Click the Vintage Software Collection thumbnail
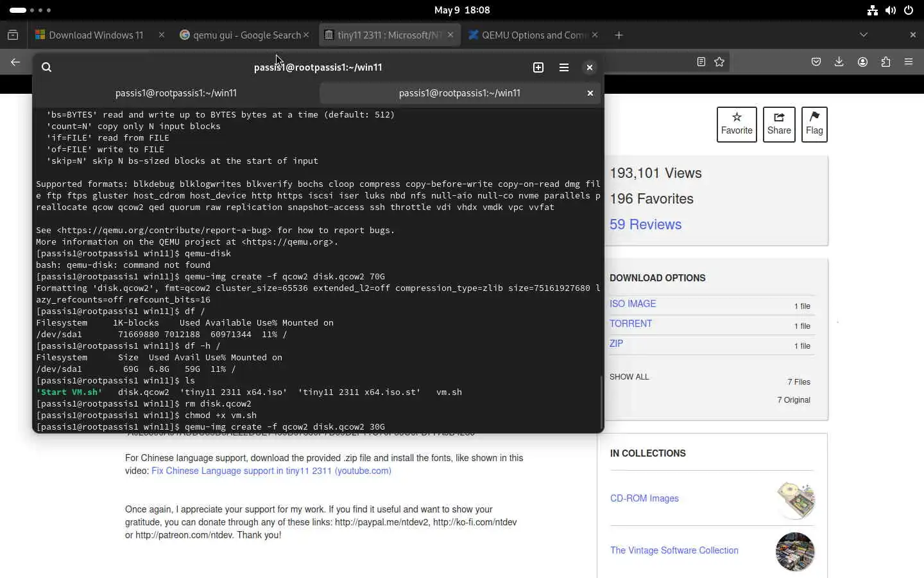The height and width of the screenshot is (578, 924). pos(795,552)
